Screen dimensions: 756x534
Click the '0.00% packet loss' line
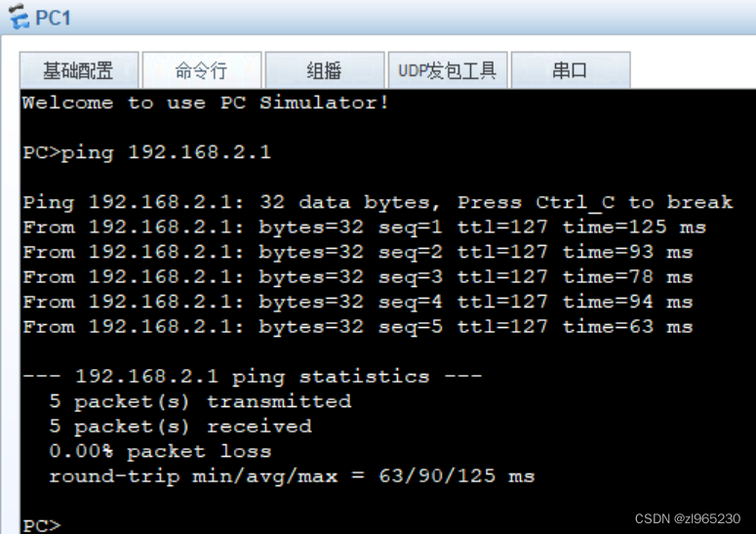[x=160, y=452]
